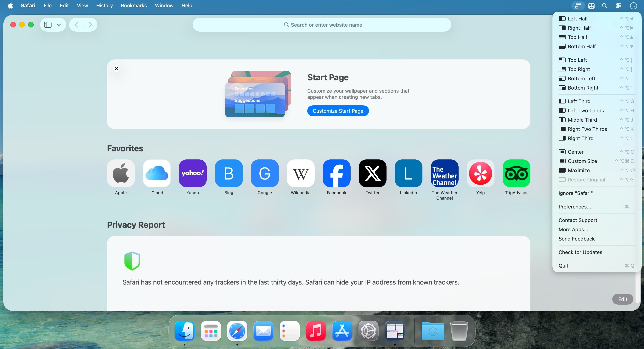Dismiss the Start Page banner

(x=116, y=69)
